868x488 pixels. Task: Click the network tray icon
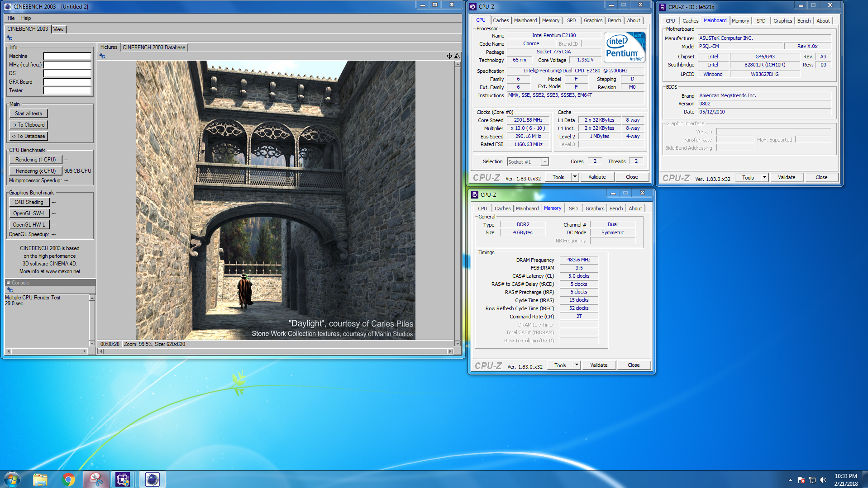coord(812,480)
